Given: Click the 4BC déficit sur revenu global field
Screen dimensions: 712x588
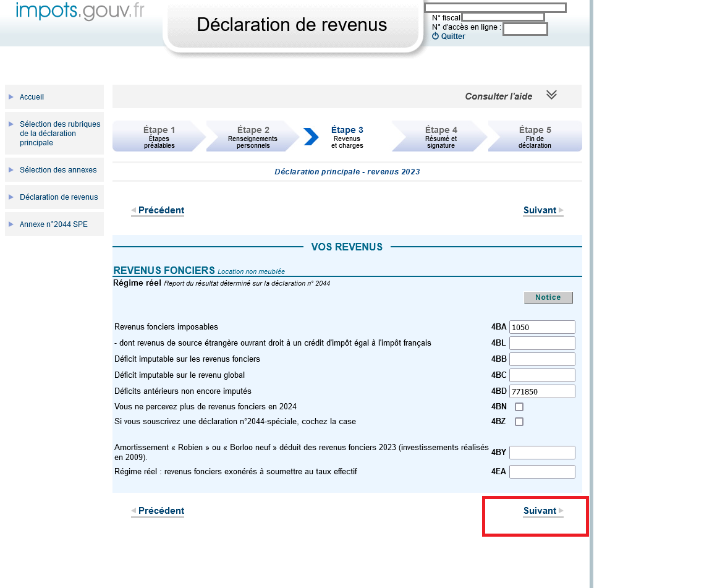Looking at the screenshot, I should [542, 375].
